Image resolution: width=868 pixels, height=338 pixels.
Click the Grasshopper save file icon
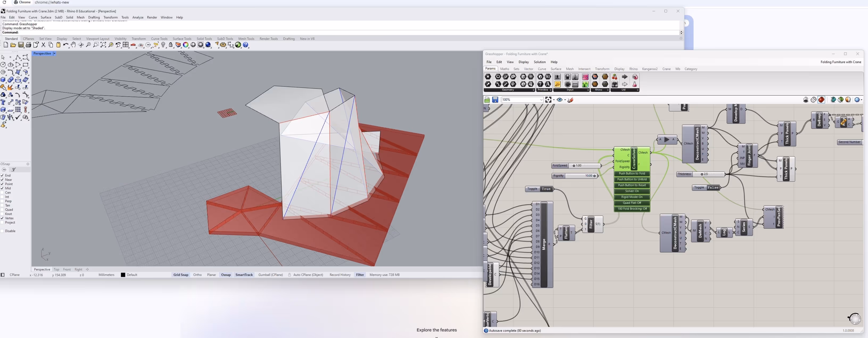495,100
